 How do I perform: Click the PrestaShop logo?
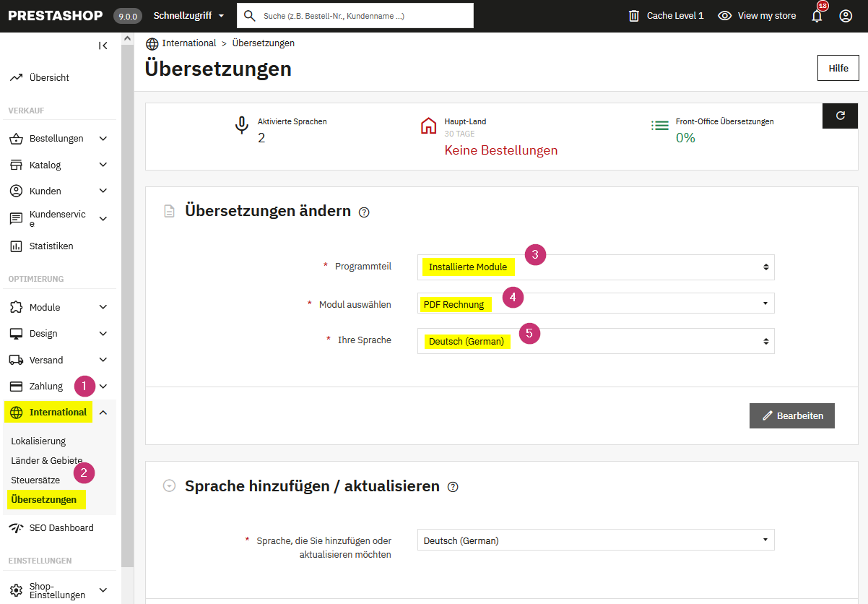click(56, 15)
